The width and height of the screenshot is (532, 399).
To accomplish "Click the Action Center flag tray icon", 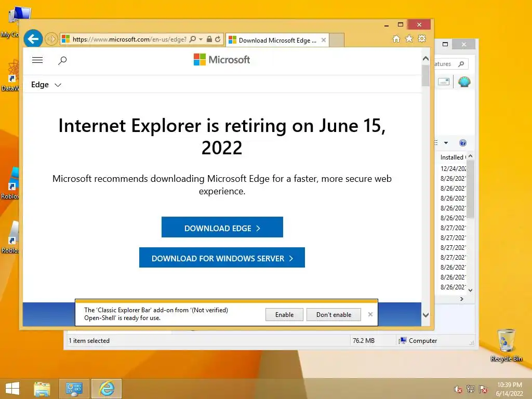I will 483,389.
